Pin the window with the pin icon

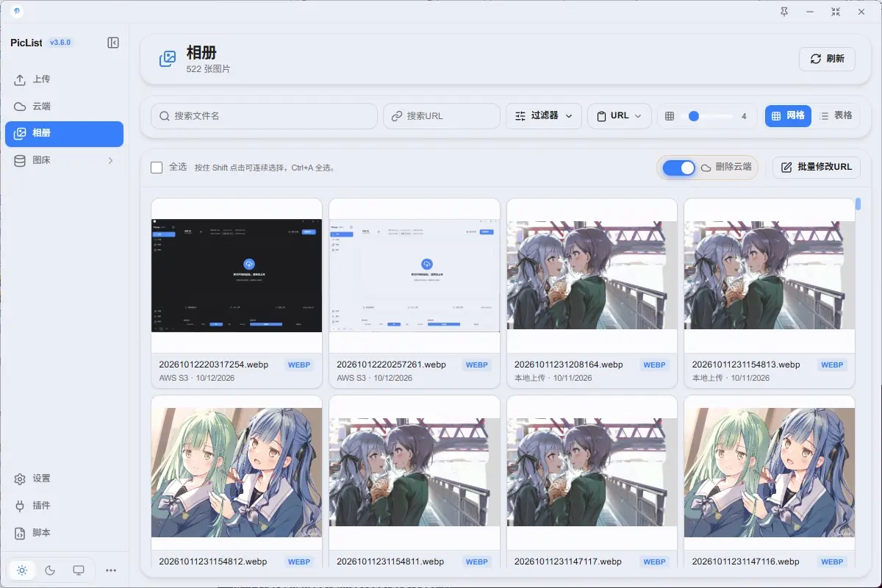[784, 12]
